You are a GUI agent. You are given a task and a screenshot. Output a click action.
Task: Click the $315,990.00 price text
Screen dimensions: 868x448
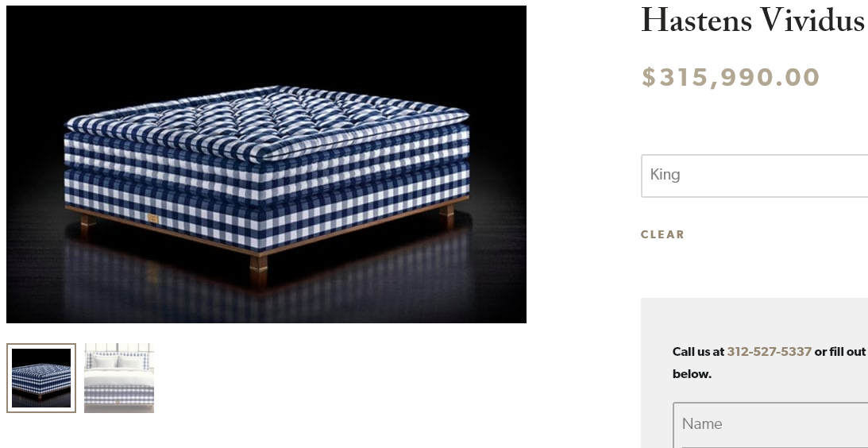point(730,78)
